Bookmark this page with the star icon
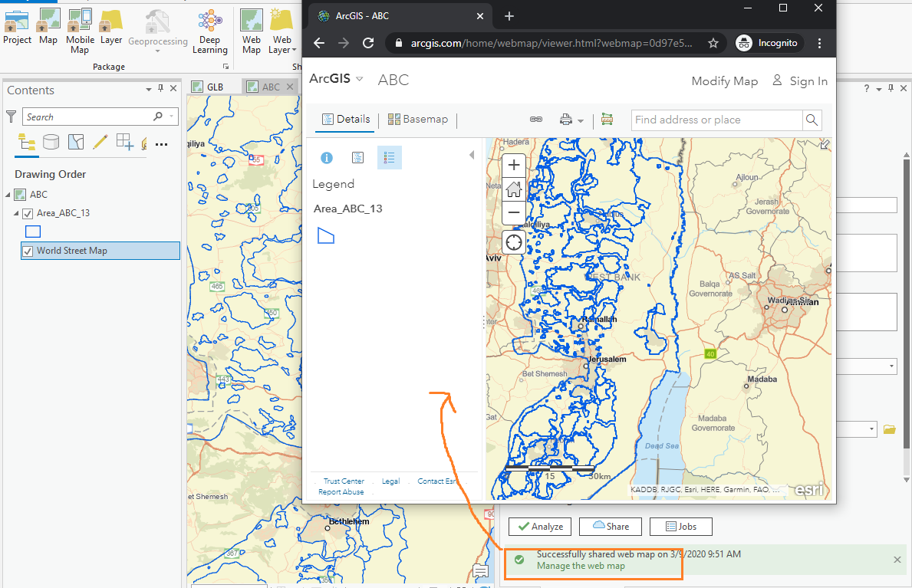Image resolution: width=912 pixels, height=588 pixels. pyautogui.click(x=713, y=43)
